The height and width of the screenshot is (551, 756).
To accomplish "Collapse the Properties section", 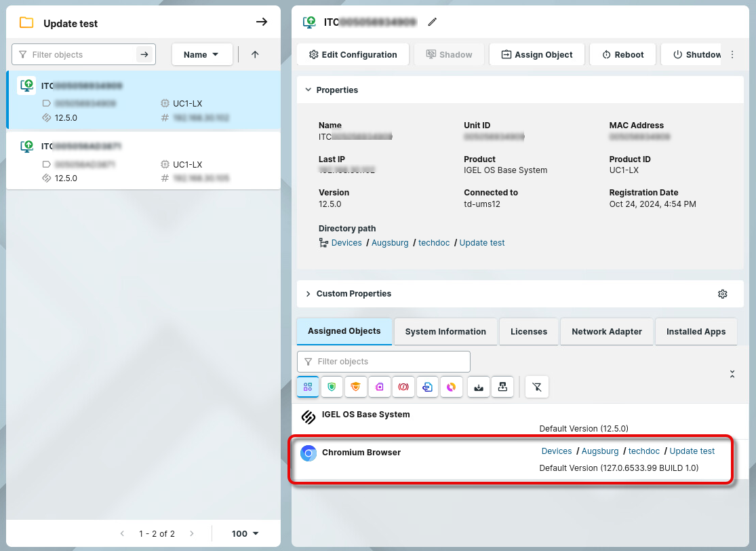I will pos(309,90).
